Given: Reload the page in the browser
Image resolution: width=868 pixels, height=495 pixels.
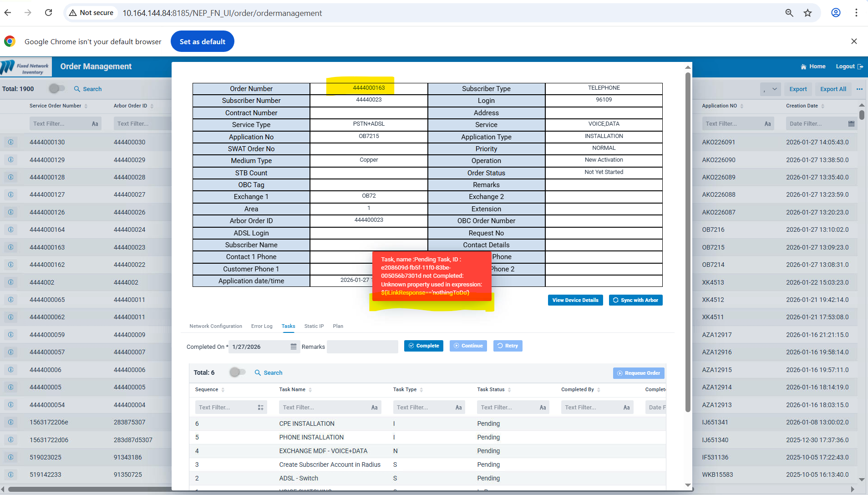Looking at the screenshot, I should click(x=48, y=13).
